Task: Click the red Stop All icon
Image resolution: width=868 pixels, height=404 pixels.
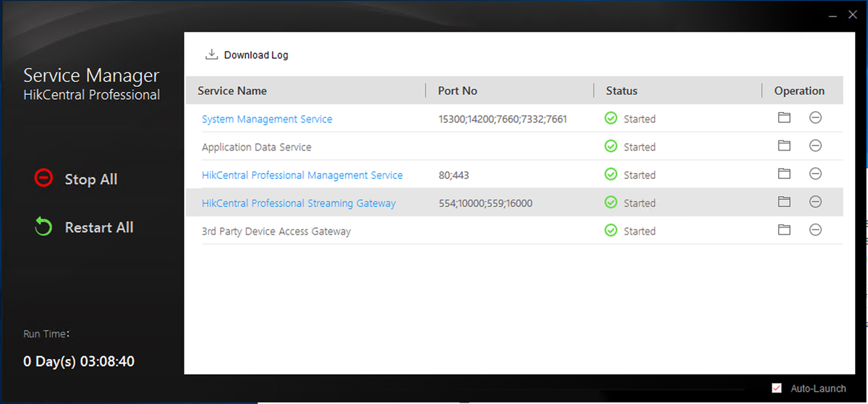Action: point(43,178)
